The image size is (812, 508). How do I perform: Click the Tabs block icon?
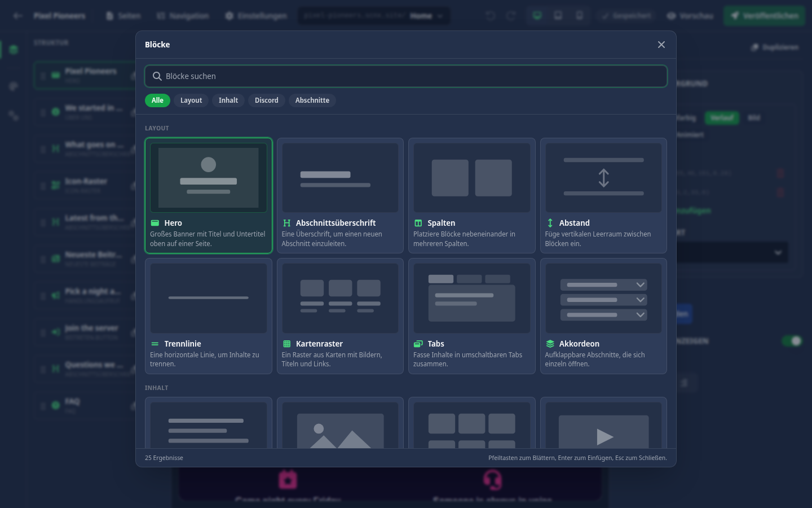418,344
